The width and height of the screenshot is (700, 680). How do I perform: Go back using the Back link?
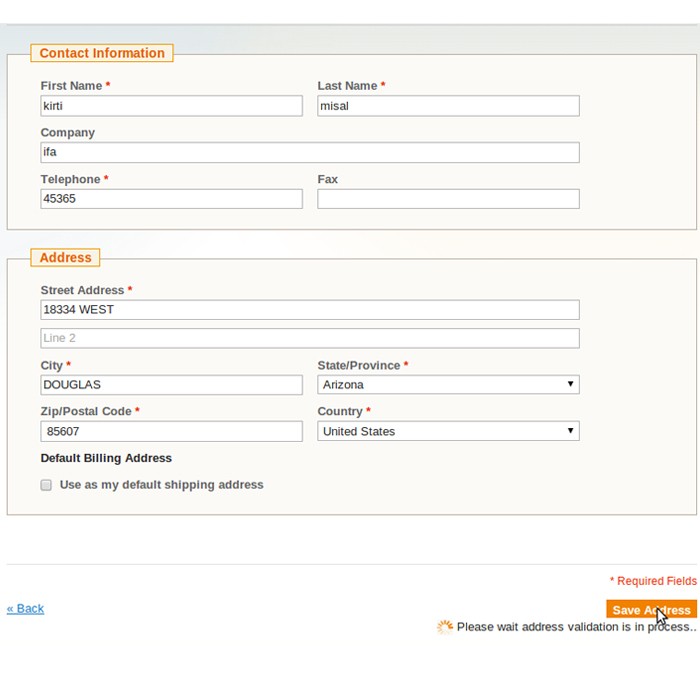(x=26, y=608)
